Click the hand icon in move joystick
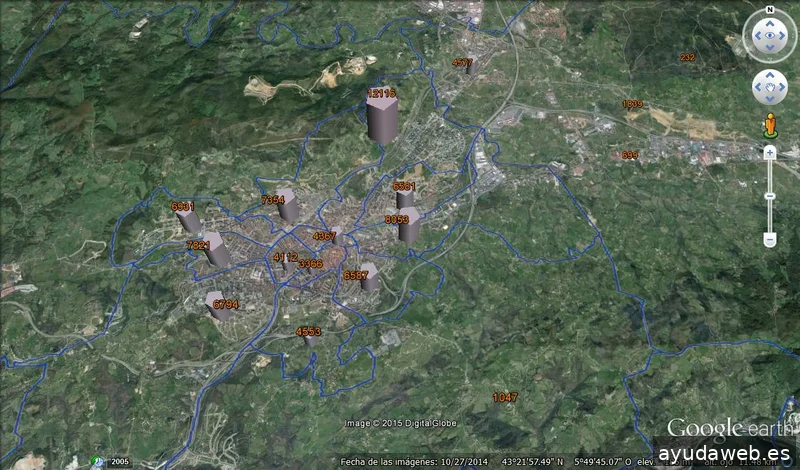The width and height of the screenshot is (800, 470). [x=770, y=87]
